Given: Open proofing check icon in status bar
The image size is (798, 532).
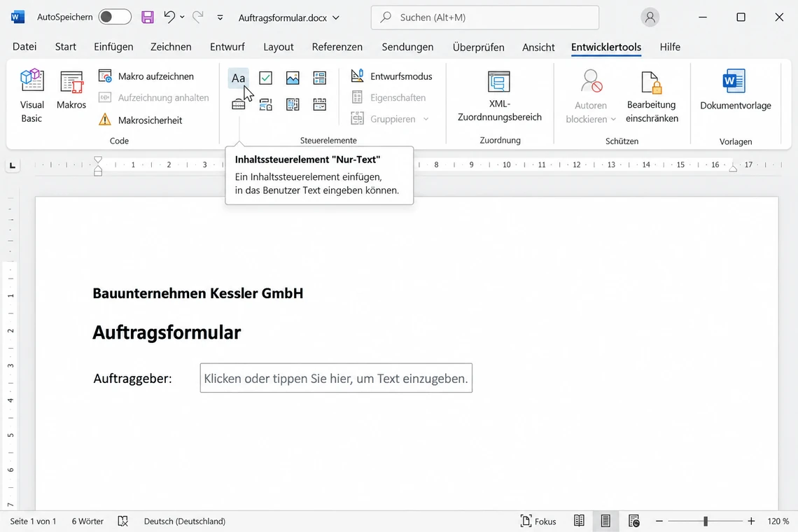Looking at the screenshot, I should (122, 521).
